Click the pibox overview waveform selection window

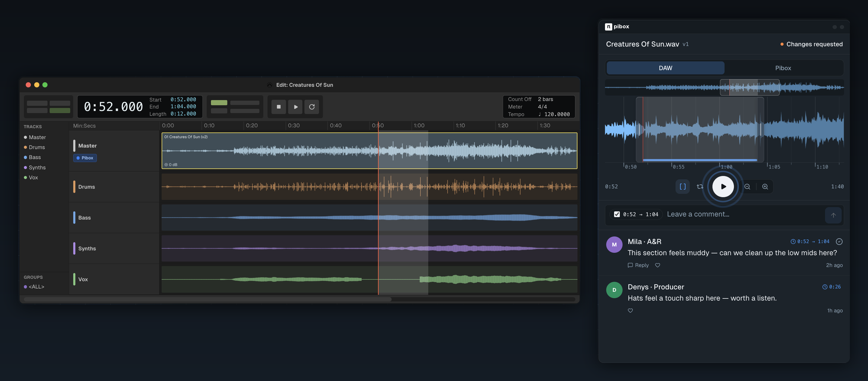coord(750,88)
